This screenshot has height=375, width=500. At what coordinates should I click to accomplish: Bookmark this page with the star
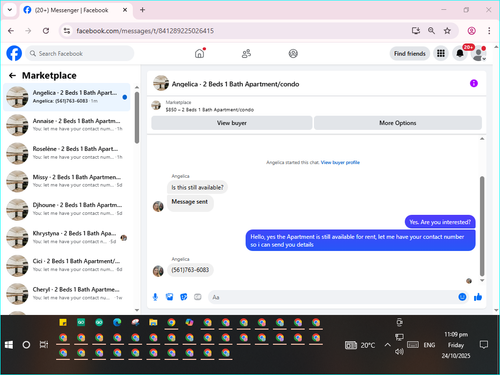click(x=447, y=31)
